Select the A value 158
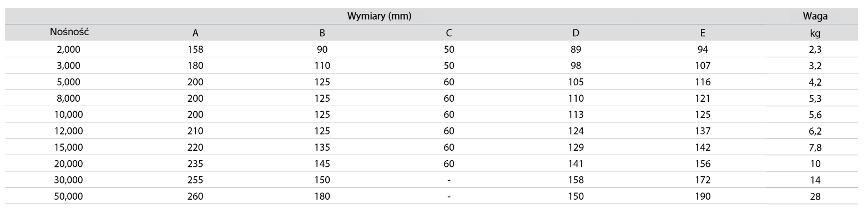The width and height of the screenshot is (868, 213). click(196, 49)
